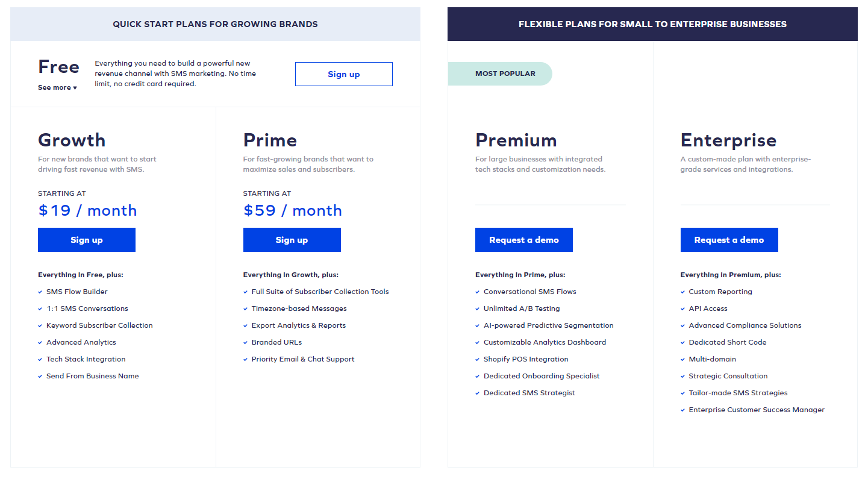Viewport: 868px width, 479px height.
Task: Click the checkmark beside Unlimited A/B Testing
Action: (478, 309)
